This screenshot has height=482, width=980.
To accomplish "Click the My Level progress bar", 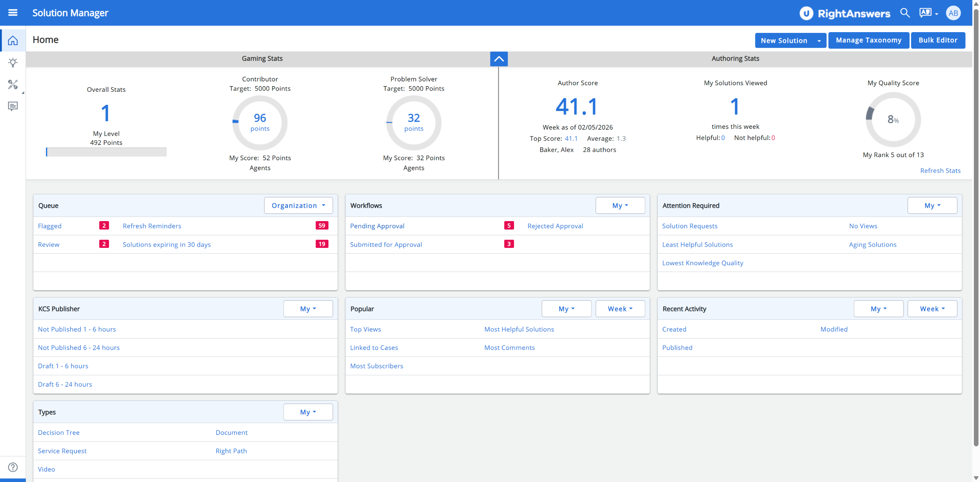I will [x=106, y=152].
